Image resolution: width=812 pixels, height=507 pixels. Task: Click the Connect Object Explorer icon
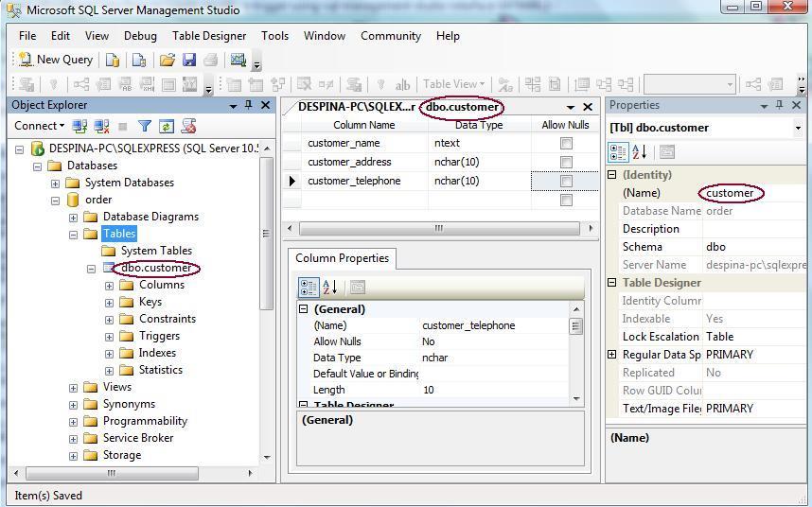click(x=79, y=126)
